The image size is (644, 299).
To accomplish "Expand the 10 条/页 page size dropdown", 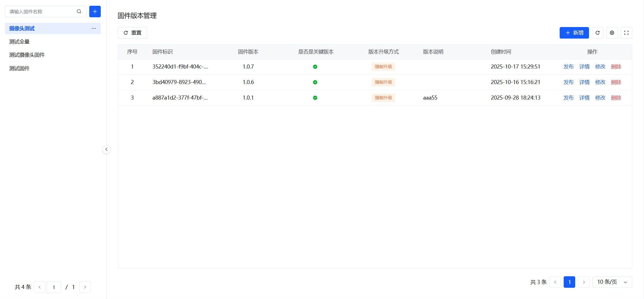I will pyautogui.click(x=612, y=282).
